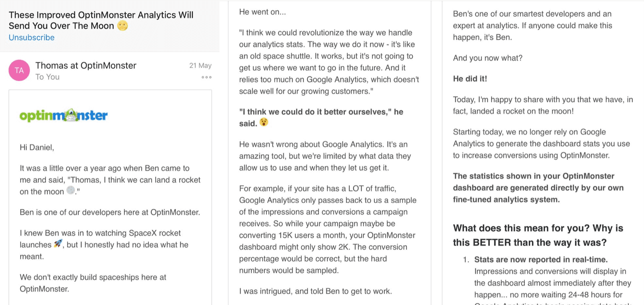The height and width of the screenshot is (305, 644).
Task: Click the "21 May" date label
Action: click(x=200, y=66)
